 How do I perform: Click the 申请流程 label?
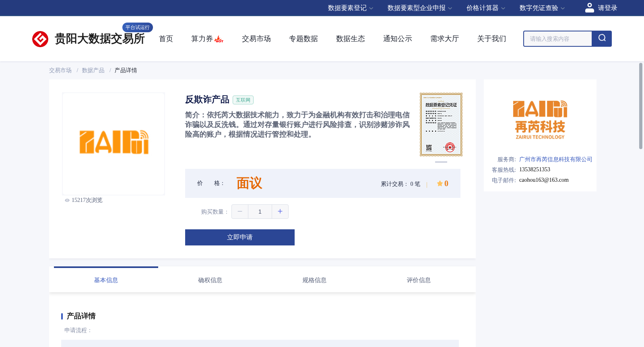pyautogui.click(x=78, y=330)
